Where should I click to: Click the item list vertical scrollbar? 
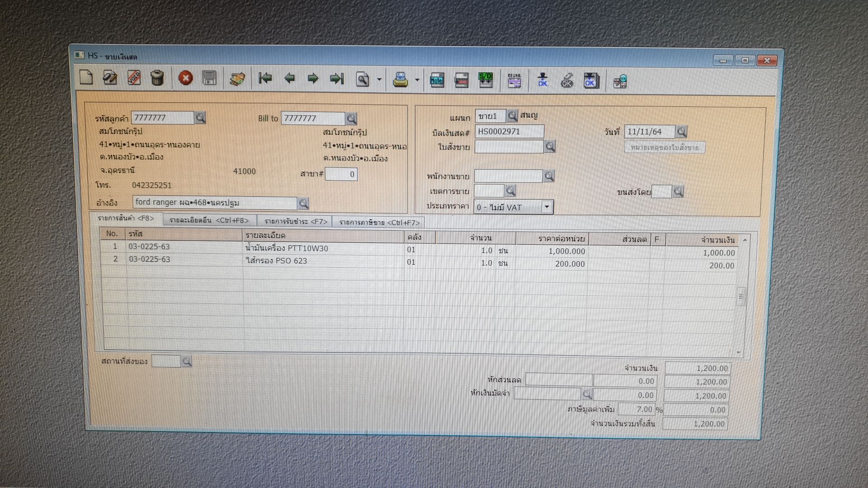click(741, 296)
